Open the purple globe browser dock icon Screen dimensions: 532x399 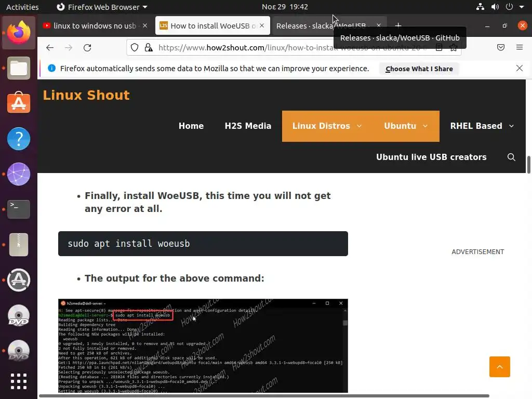(x=19, y=174)
